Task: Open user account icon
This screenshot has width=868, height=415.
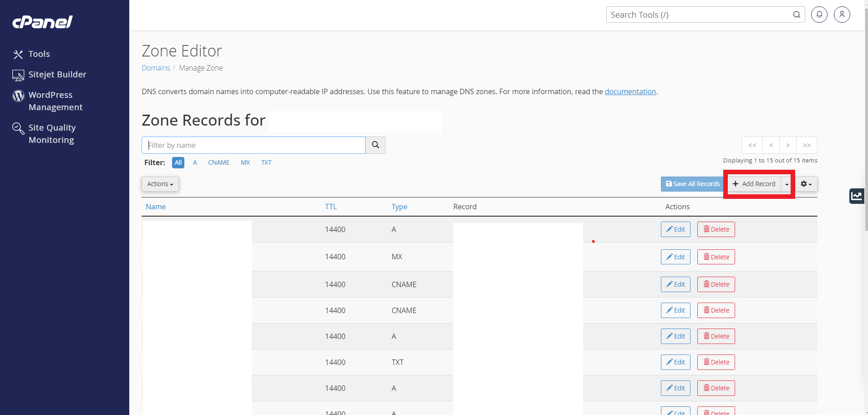Action: (x=842, y=15)
